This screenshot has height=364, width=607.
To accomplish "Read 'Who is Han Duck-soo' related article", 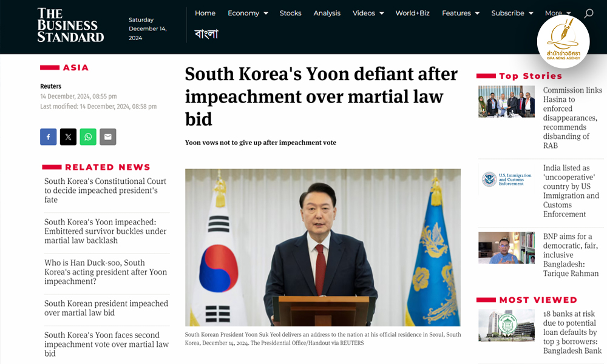I will 106,272.
